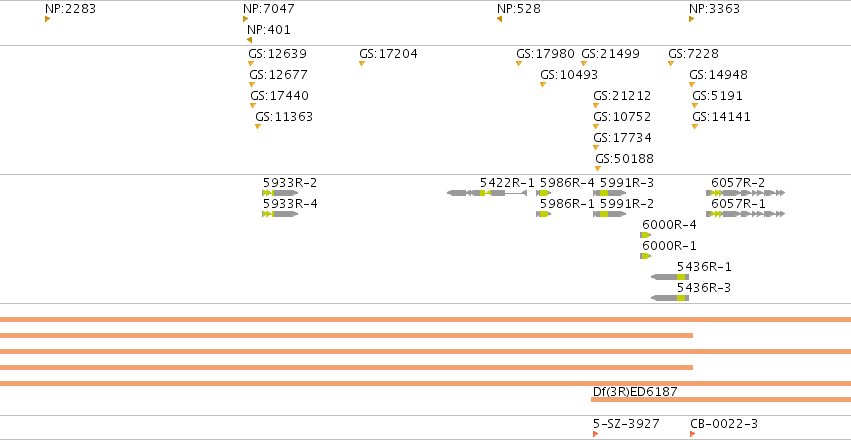Click the NP:528 insertion triangle marker
This screenshot has width=851, height=440.
coord(499,19)
